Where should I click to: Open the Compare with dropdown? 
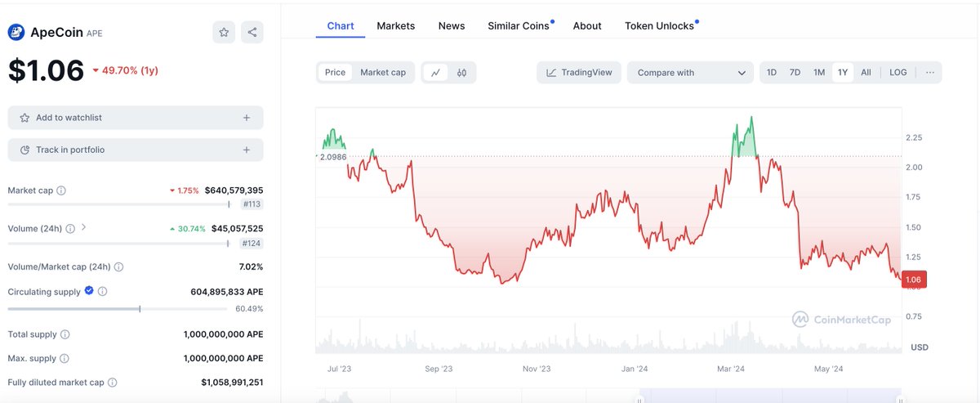click(x=691, y=73)
